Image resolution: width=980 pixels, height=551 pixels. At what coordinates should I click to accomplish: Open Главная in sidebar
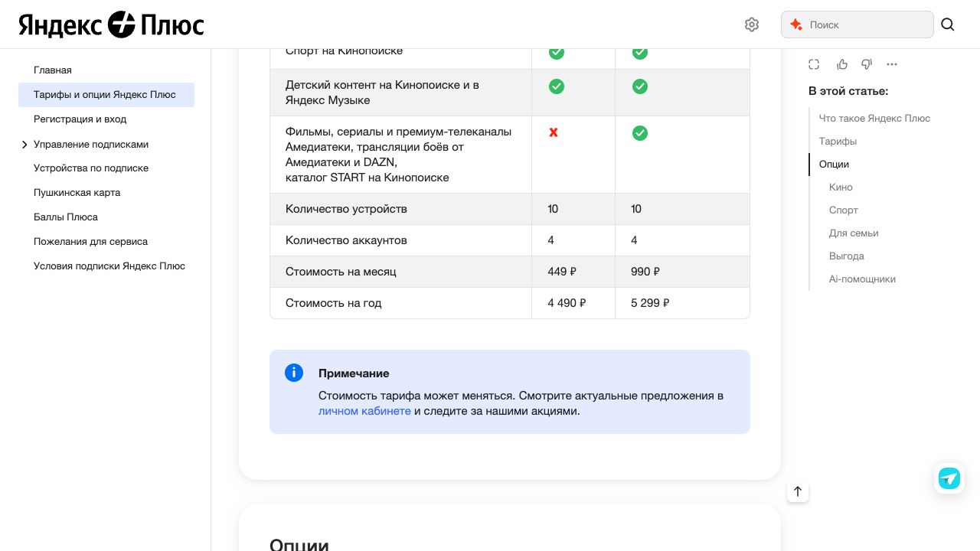(53, 70)
